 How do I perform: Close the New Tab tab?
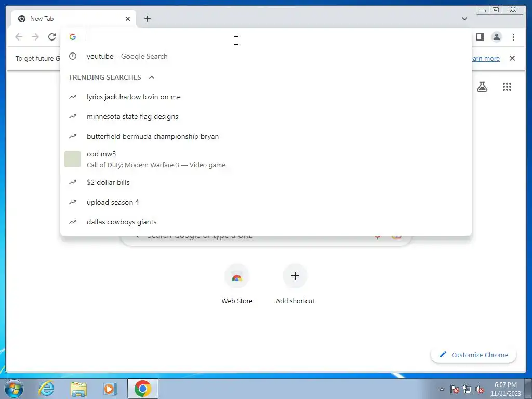click(x=128, y=19)
